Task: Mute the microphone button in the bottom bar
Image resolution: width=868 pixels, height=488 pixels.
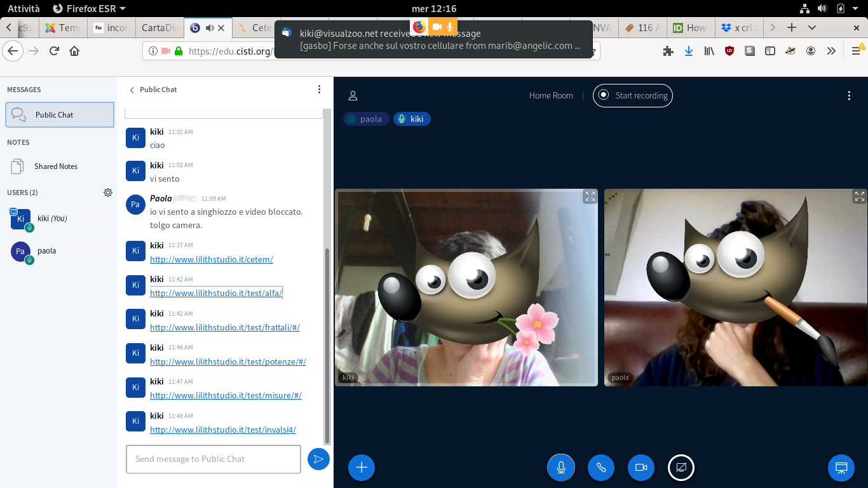Action: (x=561, y=468)
